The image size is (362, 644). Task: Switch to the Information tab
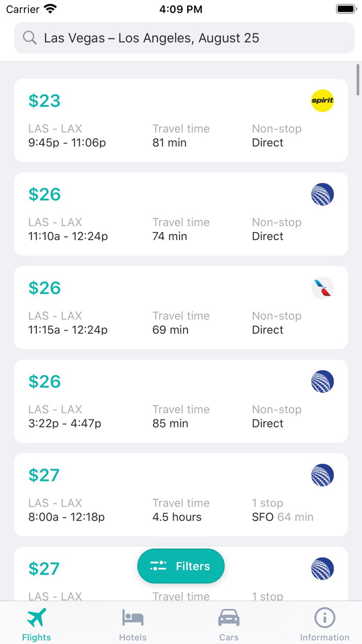324,623
